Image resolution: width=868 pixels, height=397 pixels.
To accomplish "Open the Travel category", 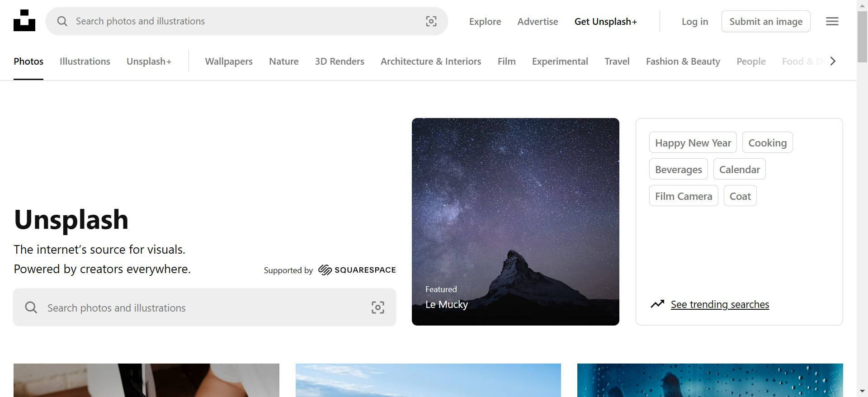I will (617, 61).
